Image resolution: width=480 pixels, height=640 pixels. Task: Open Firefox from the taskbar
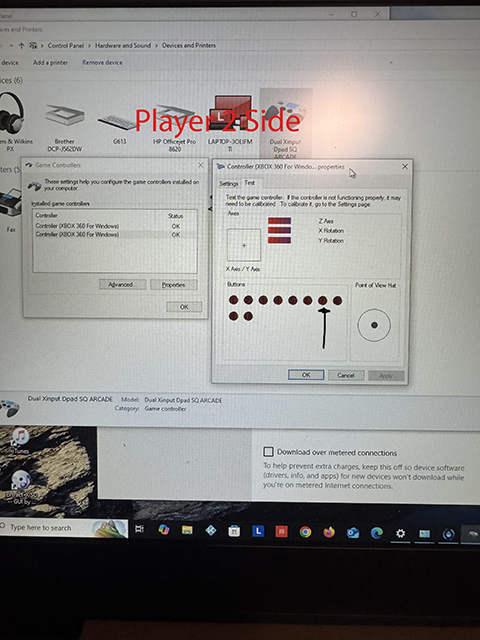point(329,532)
